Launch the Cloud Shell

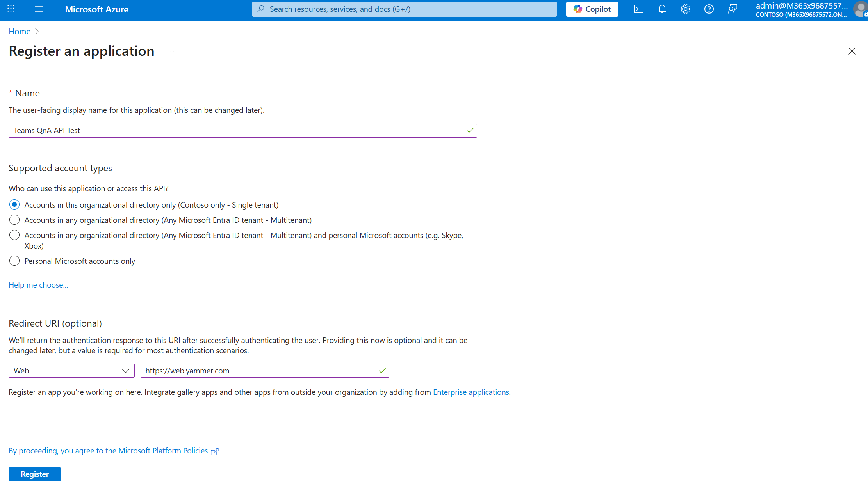click(638, 9)
